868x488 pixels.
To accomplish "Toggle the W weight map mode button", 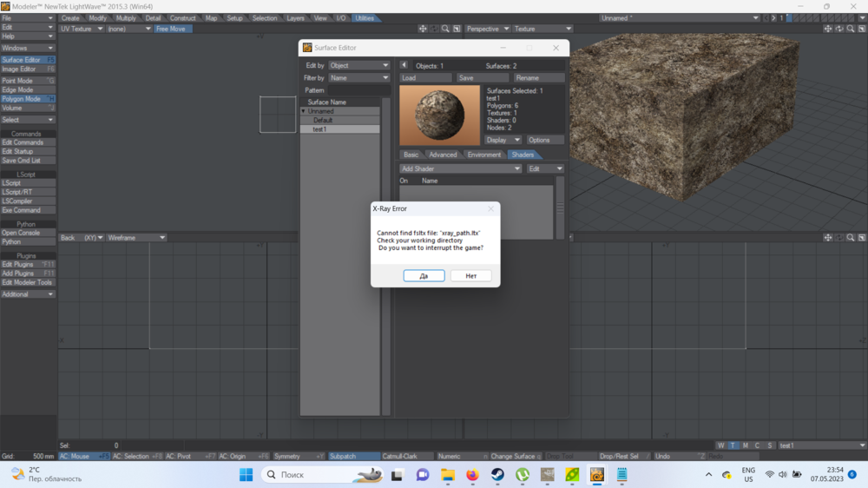I will point(720,445).
